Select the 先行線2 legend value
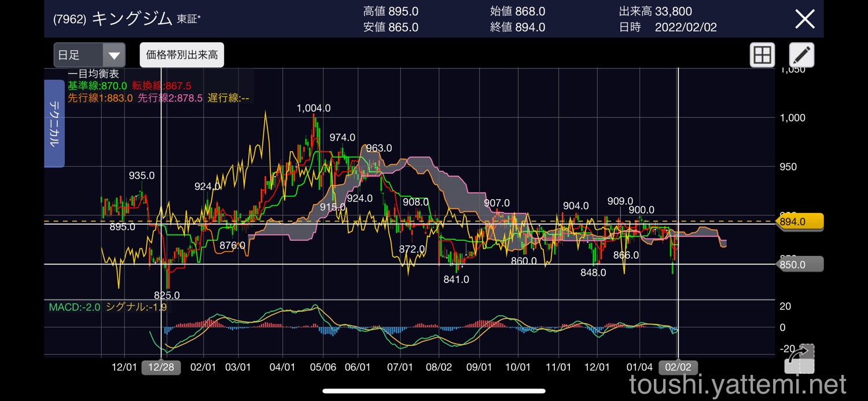Image resolution: width=868 pixels, height=401 pixels. pyautogui.click(x=170, y=98)
